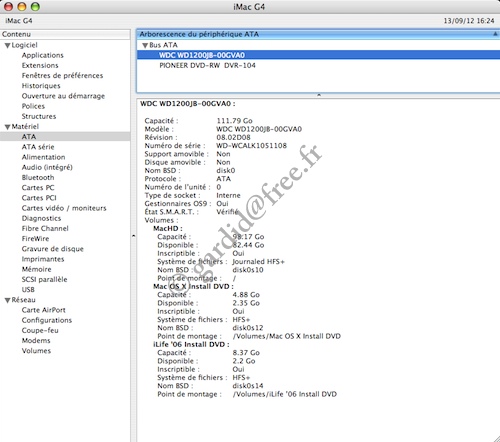Select Bluetooth in the sidebar
Screen dimensions: 500x442
point(38,177)
